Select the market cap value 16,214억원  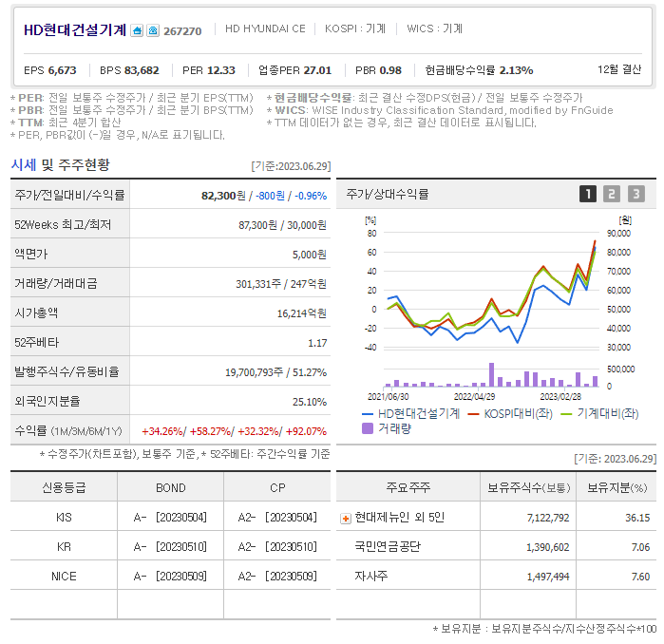coord(301,313)
